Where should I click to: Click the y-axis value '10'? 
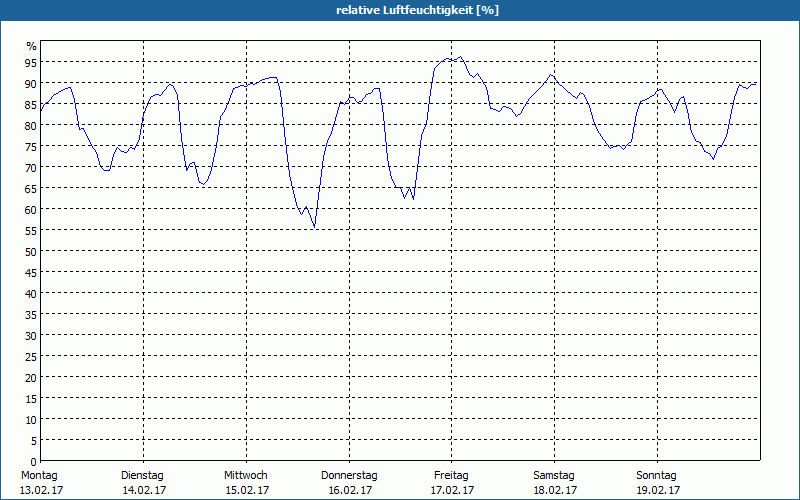31,419
